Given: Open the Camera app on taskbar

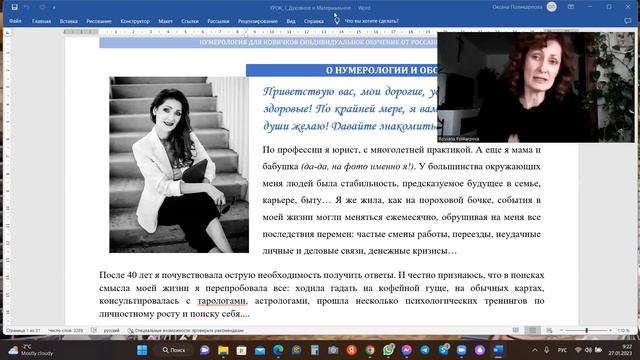Looking at the screenshot, I should pos(333,350).
